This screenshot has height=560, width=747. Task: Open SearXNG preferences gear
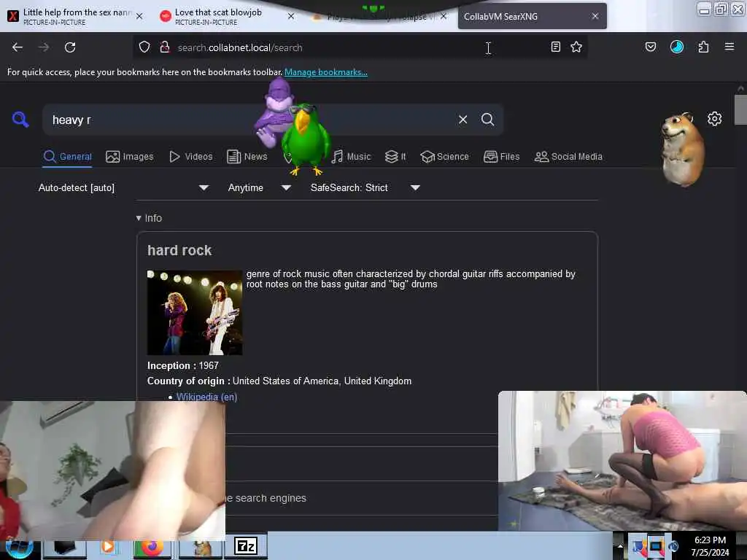[714, 119]
